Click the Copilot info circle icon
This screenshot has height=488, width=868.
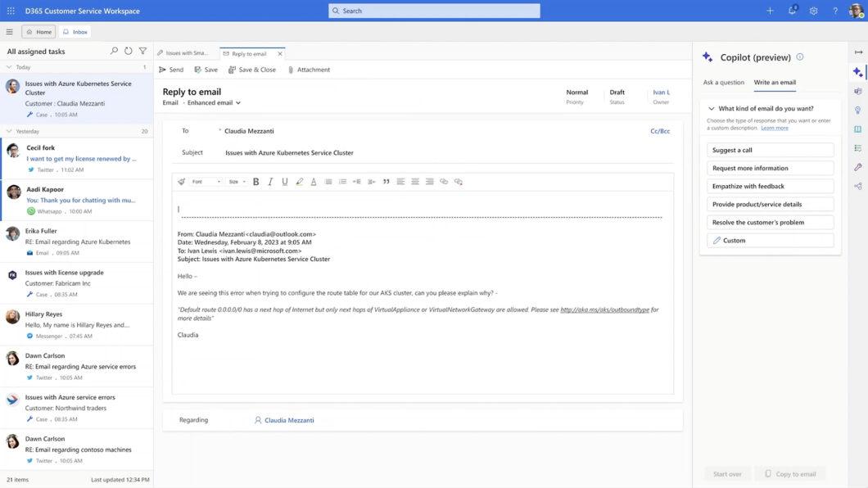(x=800, y=57)
